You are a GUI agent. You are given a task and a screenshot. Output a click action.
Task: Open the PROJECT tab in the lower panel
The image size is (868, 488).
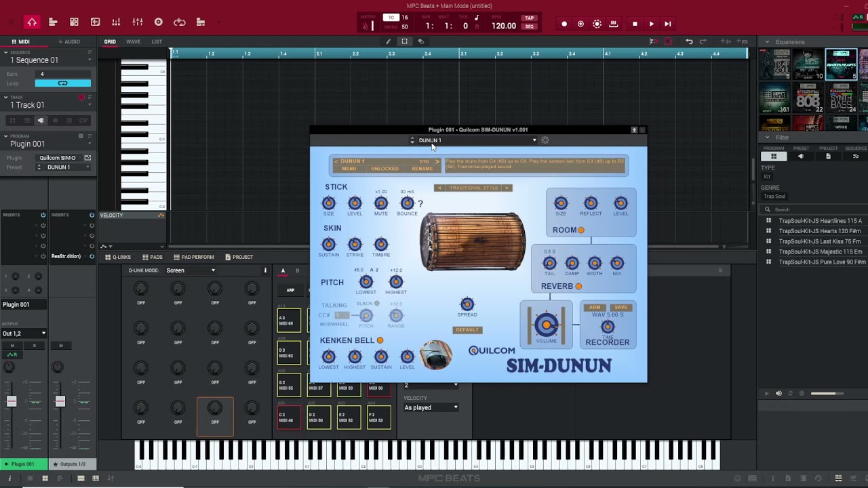(x=239, y=258)
